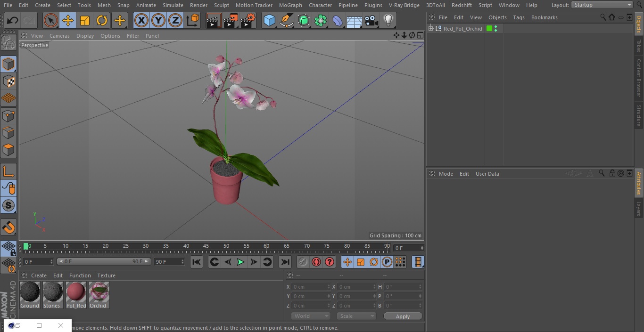The height and width of the screenshot is (332, 644).
Task: Toggle X axis lock
Action: 141,20
